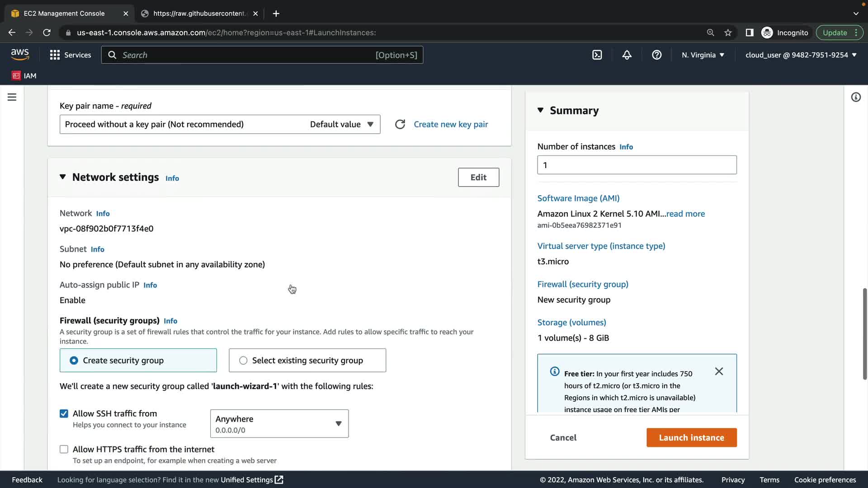This screenshot has width=868, height=488.
Task: Collapse the Network settings section
Action: point(63,177)
